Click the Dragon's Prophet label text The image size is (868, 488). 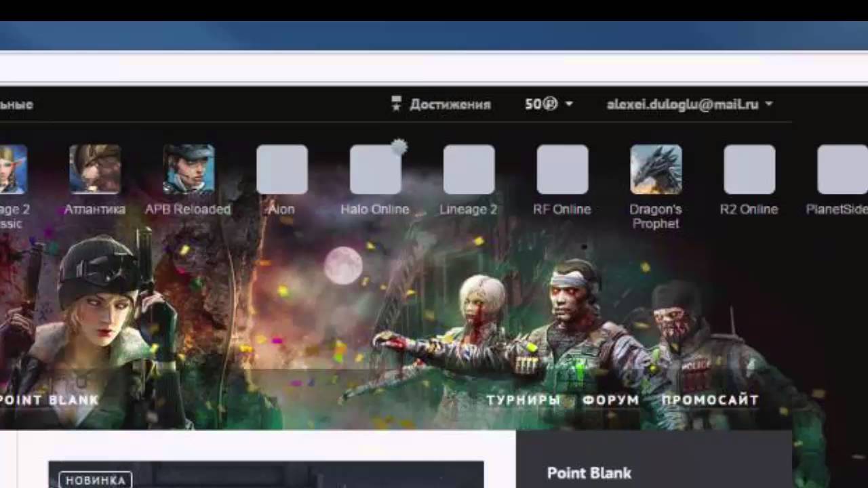click(656, 216)
